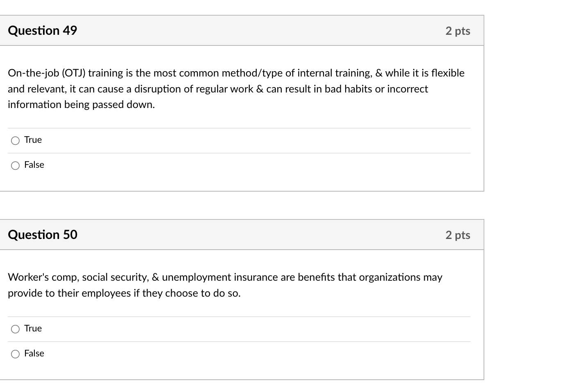Click the Question 49 header
Screen dimensions: 566x392
42,30
